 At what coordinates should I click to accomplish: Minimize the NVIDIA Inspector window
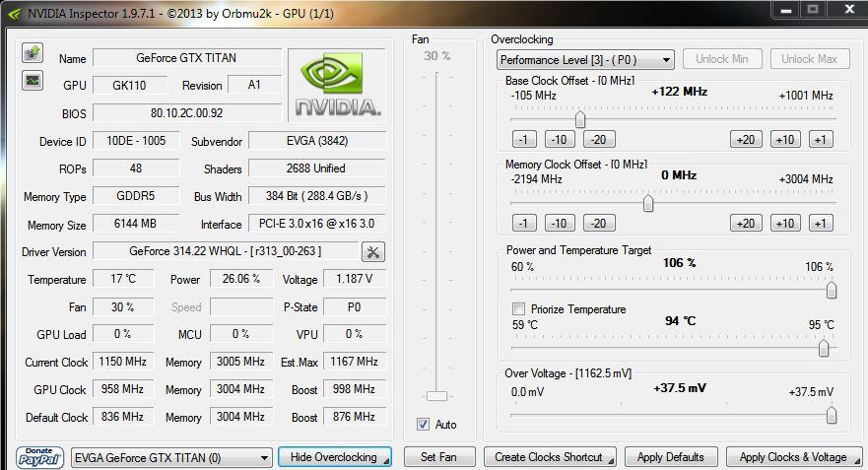[786, 10]
